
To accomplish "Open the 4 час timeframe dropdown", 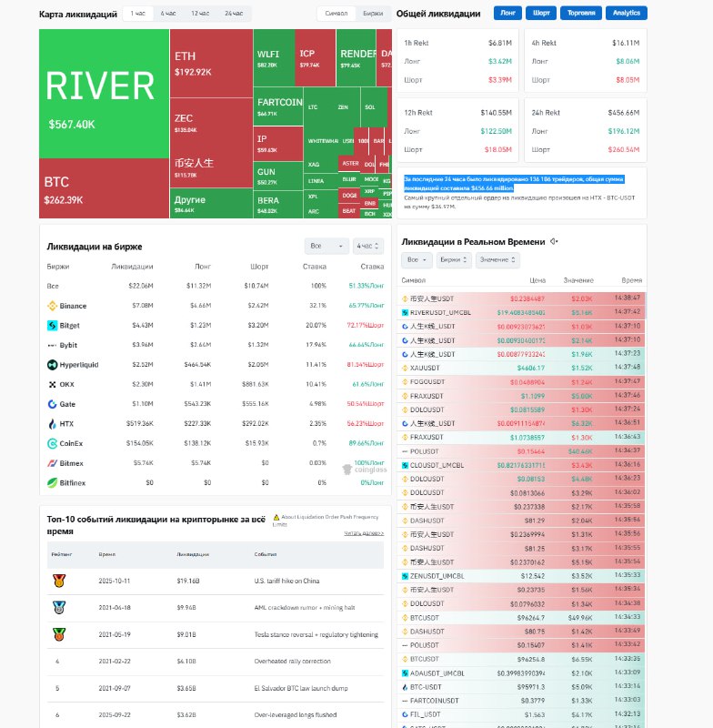I will pyautogui.click(x=367, y=246).
